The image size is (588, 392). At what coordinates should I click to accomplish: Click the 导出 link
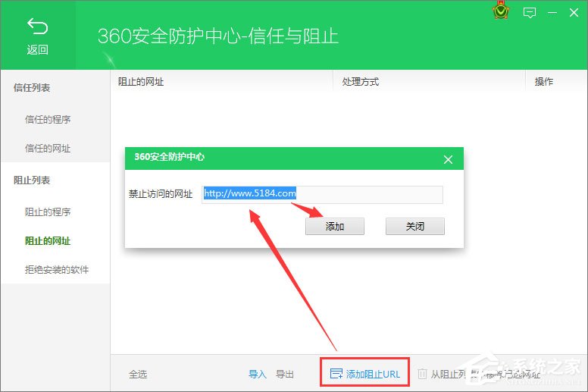(x=285, y=374)
